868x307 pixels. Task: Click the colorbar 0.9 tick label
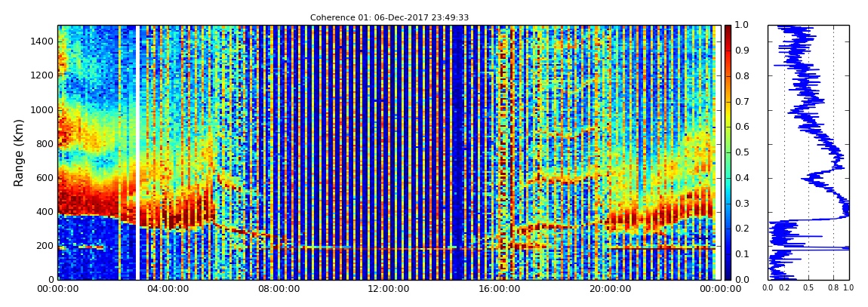[x=740, y=51]
